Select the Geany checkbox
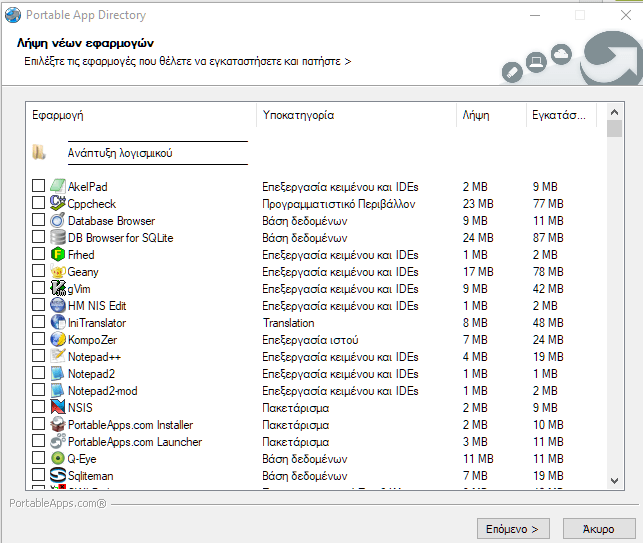Viewport: 643px width, 543px height. click(x=39, y=271)
